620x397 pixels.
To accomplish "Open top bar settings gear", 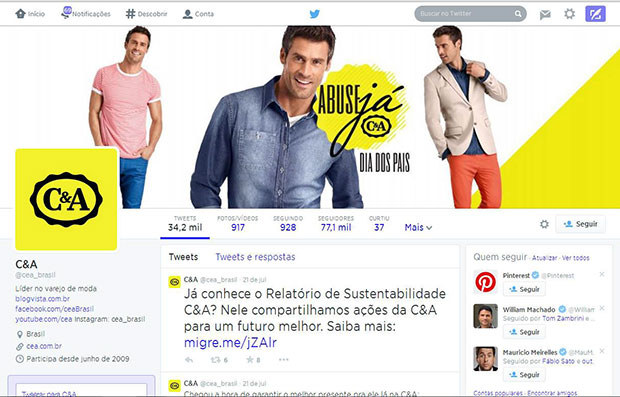I will click(x=569, y=14).
